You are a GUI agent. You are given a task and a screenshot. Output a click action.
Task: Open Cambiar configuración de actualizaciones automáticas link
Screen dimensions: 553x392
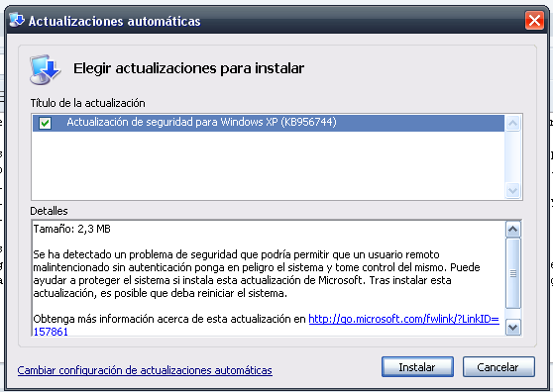pos(145,370)
